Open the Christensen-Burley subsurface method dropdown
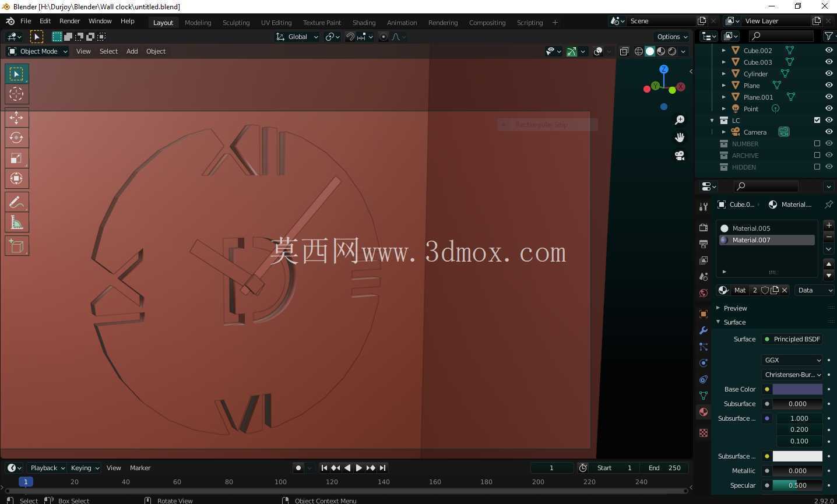Screen dimensions: 837x504 [793, 375]
